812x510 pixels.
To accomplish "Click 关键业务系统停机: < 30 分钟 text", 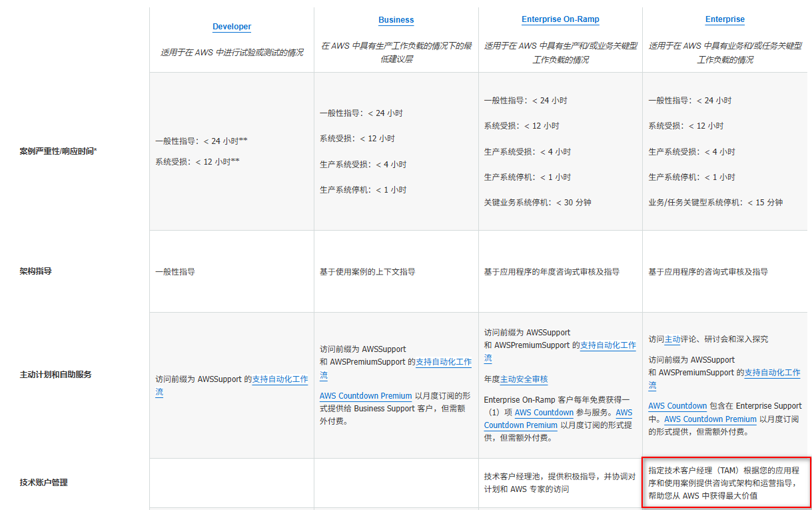I will [538, 203].
